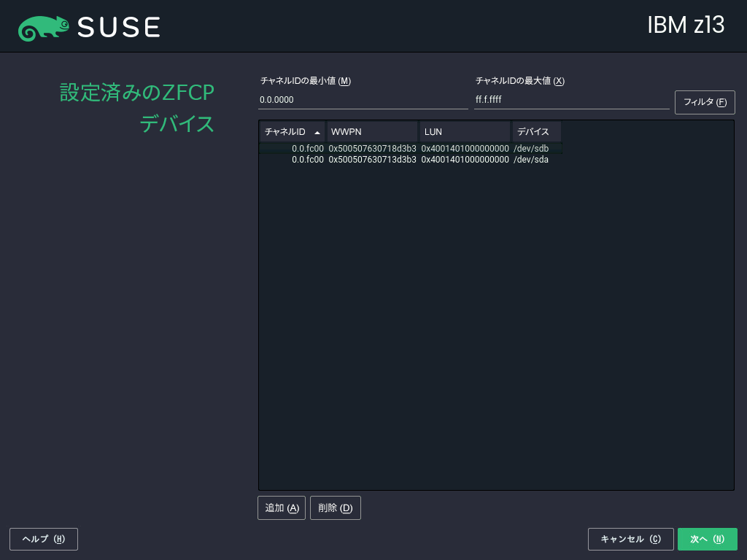Image resolution: width=747 pixels, height=560 pixels.
Task: Sort by デバイス column header
Action: (536, 131)
